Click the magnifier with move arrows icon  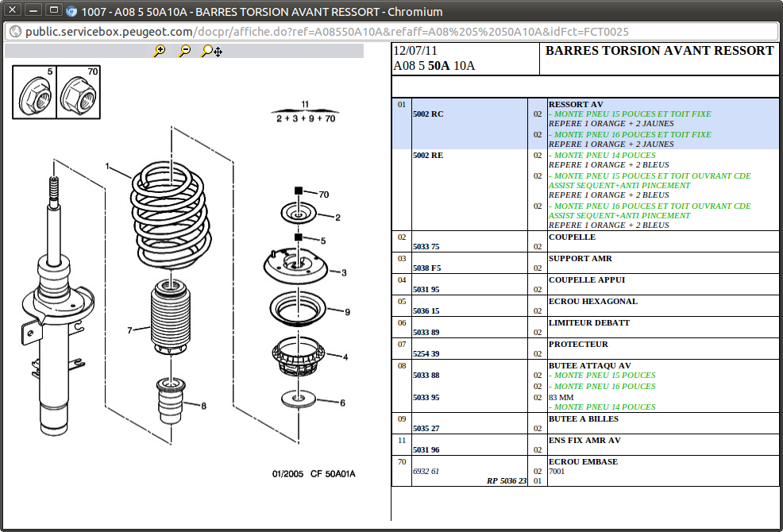212,51
